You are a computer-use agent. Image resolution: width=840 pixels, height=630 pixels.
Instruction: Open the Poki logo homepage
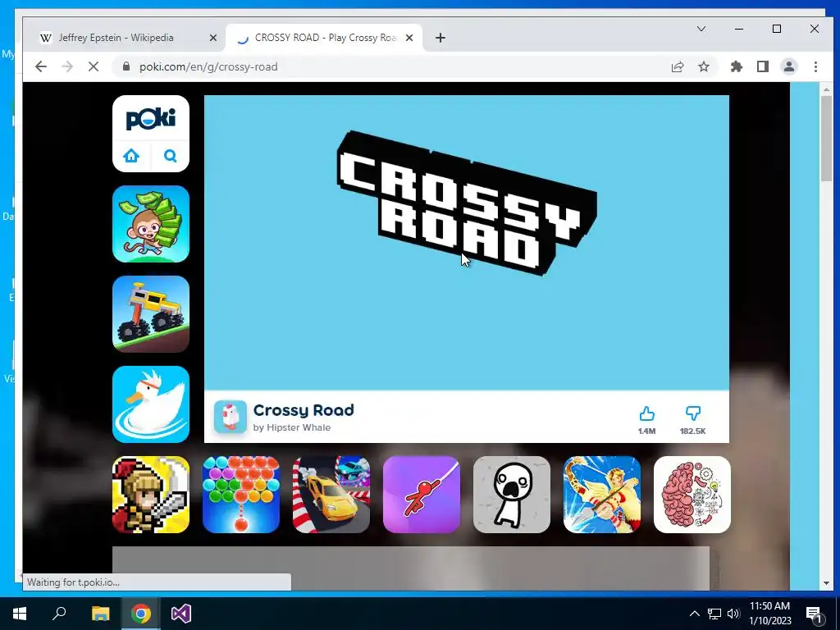point(151,119)
